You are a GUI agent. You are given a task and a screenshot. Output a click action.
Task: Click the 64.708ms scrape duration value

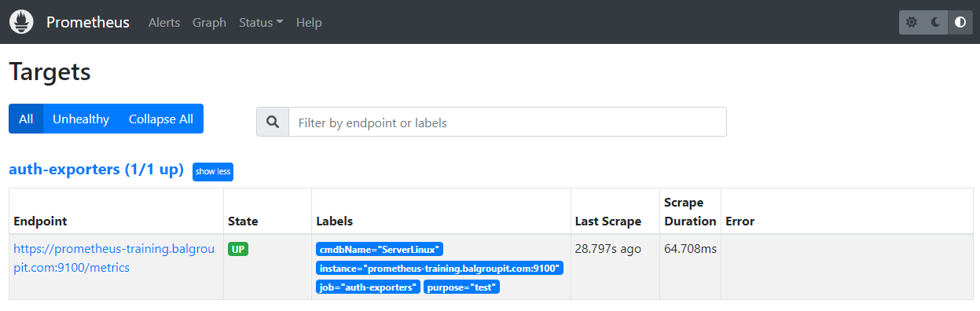[x=690, y=248]
